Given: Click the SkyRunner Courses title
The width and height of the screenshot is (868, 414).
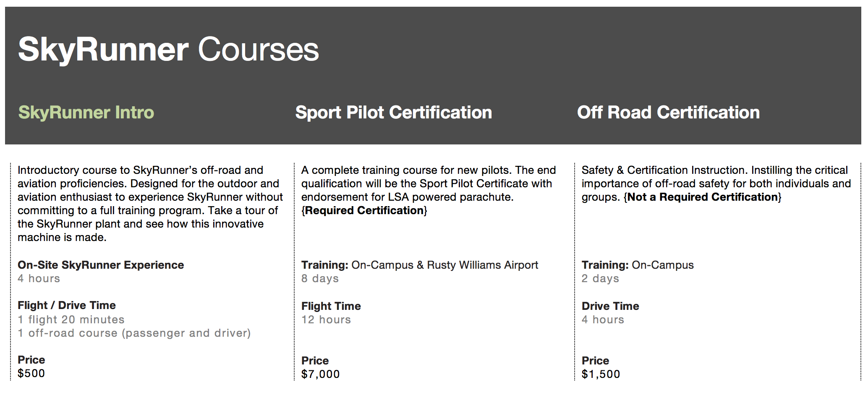Looking at the screenshot, I should (168, 50).
